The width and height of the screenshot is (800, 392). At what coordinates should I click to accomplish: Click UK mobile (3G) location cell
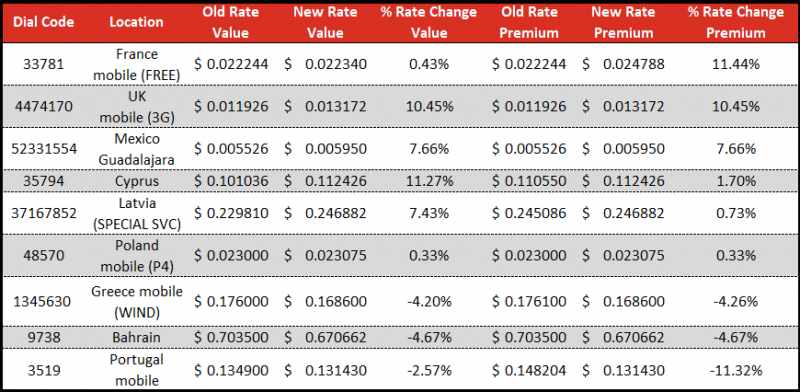[x=137, y=107]
